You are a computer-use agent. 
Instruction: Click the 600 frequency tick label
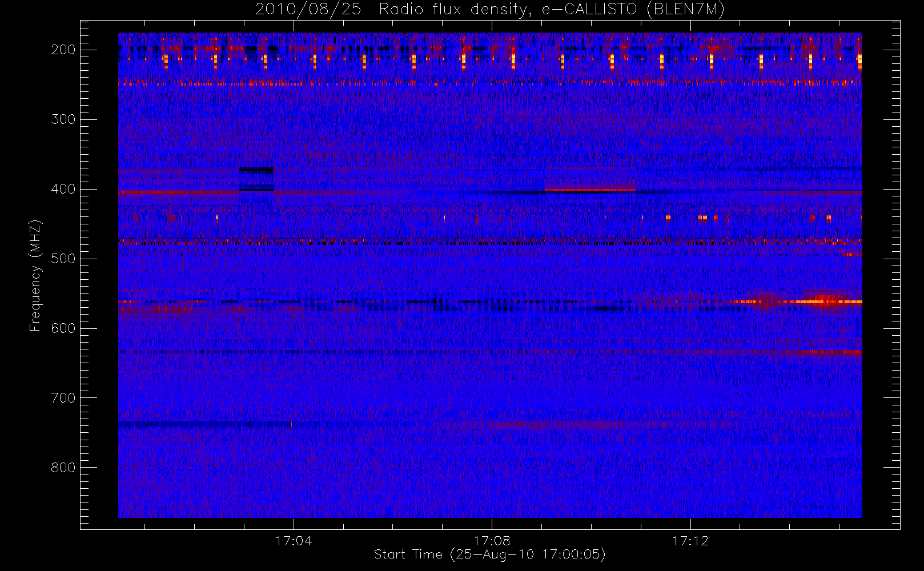point(63,328)
